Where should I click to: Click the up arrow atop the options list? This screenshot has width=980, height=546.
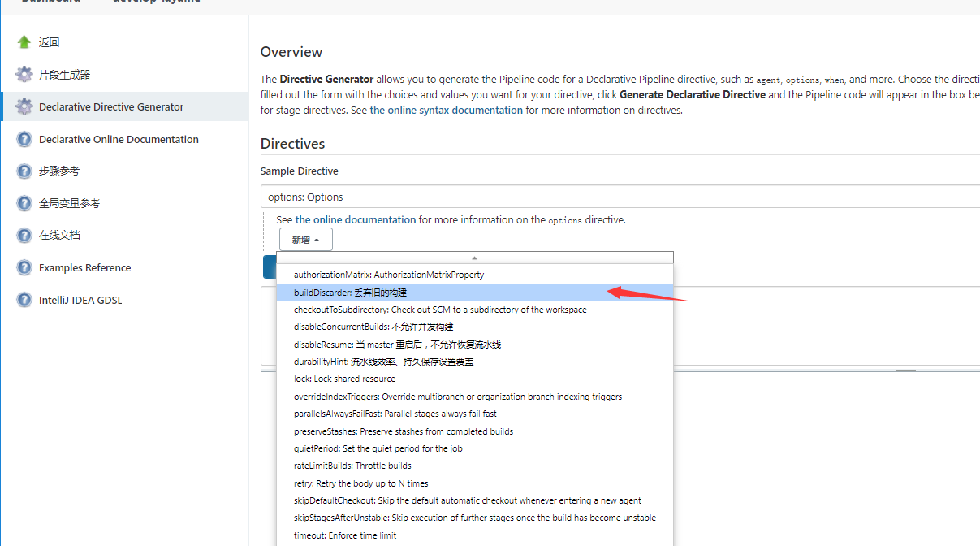pyautogui.click(x=475, y=258)
